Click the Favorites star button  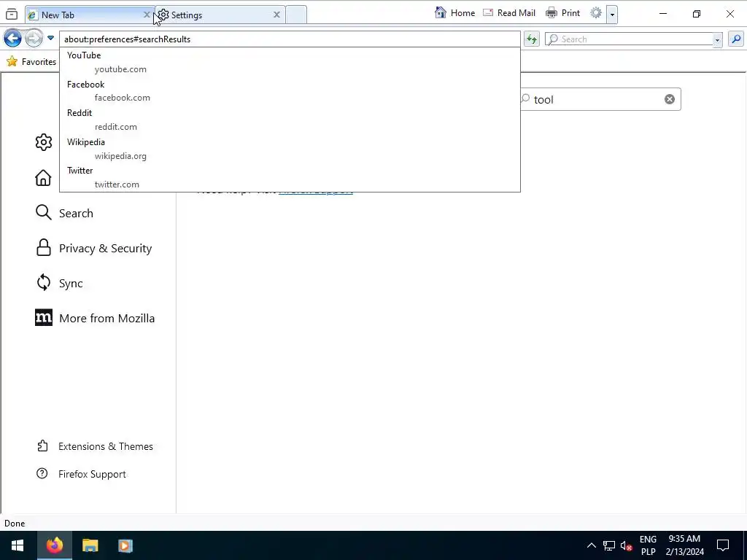[31, 61]
